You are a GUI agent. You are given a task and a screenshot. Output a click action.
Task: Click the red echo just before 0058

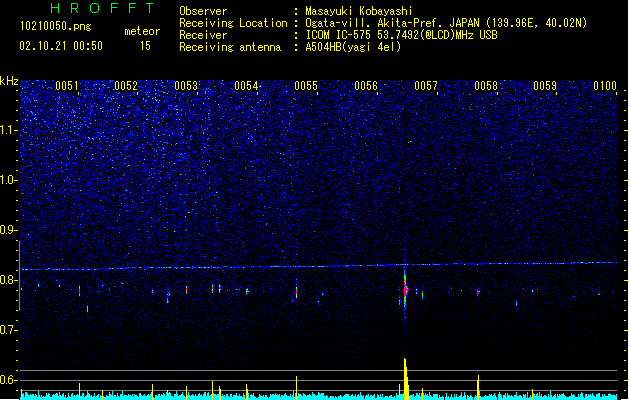[478, 292]
